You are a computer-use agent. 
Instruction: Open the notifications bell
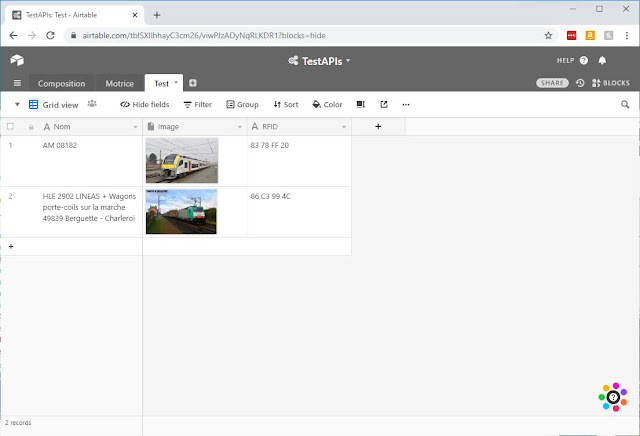point(602,60)
